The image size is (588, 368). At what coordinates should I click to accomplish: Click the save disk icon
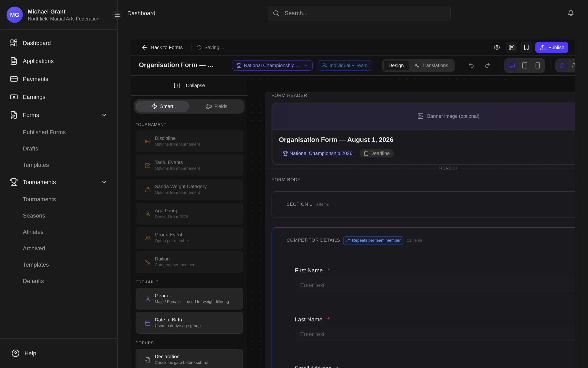[511, 47]
